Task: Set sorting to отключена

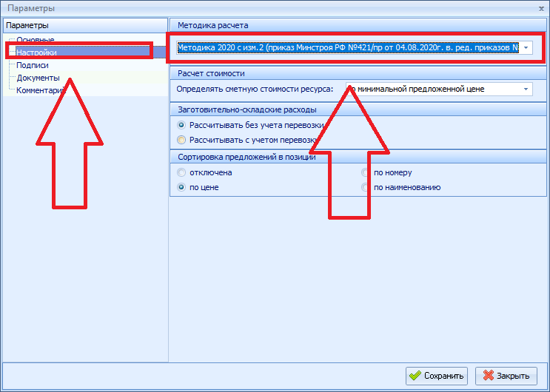Action: (182, 172)
